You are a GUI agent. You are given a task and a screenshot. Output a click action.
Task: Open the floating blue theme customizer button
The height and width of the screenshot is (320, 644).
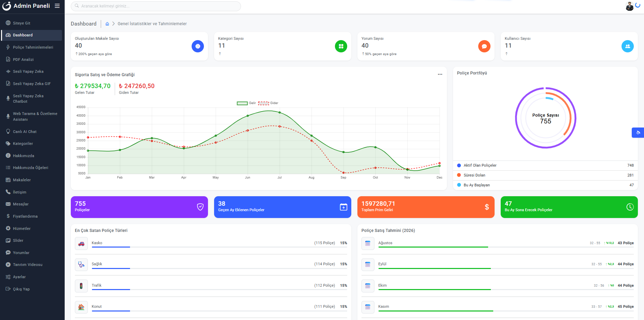pyautogui.click(x=638, y=133)
